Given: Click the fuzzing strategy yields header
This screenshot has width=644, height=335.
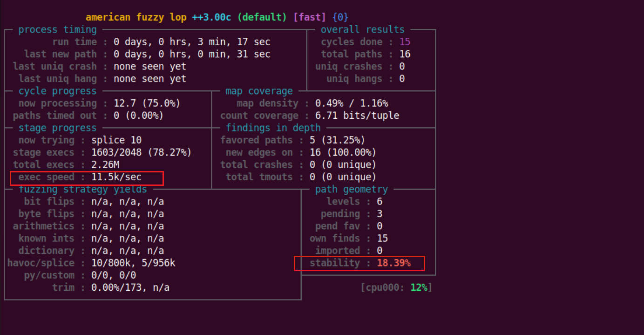Looking at the screenshot, I should tap(82, 189).
